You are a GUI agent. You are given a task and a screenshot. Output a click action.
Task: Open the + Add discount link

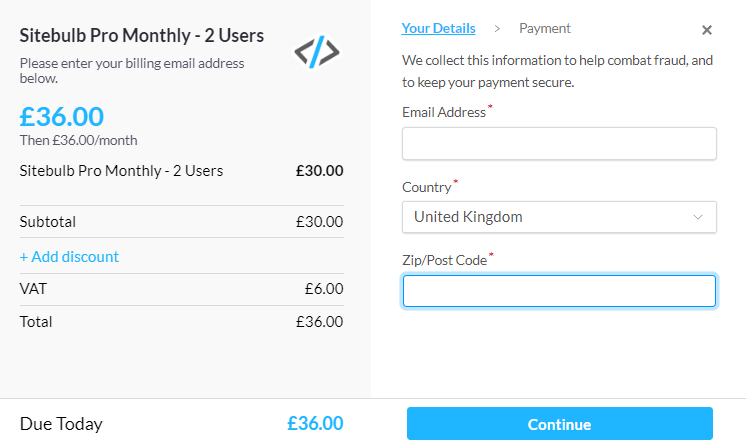69,257
